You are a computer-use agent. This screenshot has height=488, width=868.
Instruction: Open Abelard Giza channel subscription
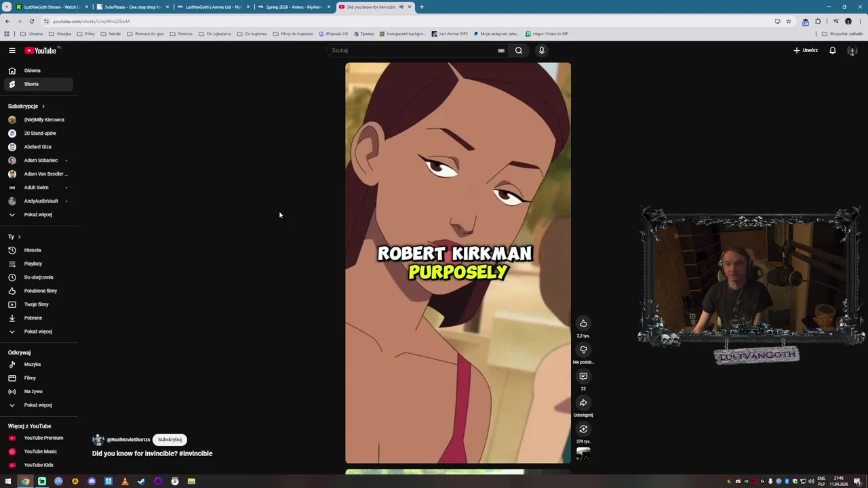[37, 147]
